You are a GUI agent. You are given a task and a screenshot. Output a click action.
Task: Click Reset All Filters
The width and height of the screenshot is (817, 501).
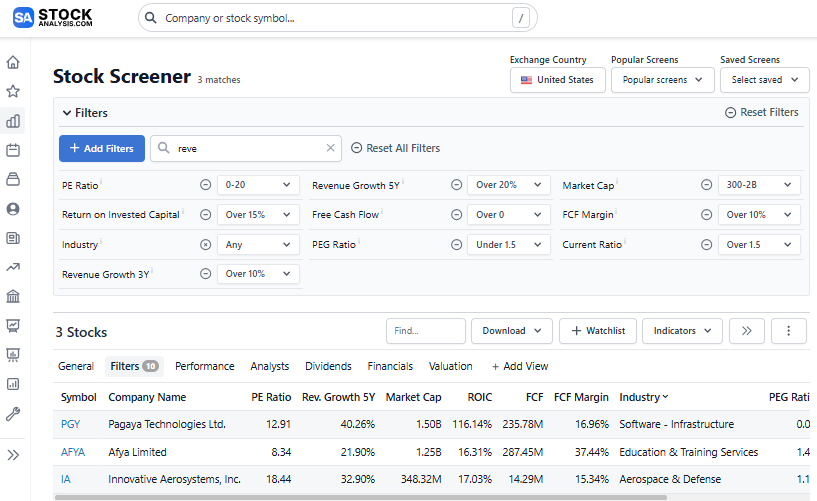[x=395, y=148]
